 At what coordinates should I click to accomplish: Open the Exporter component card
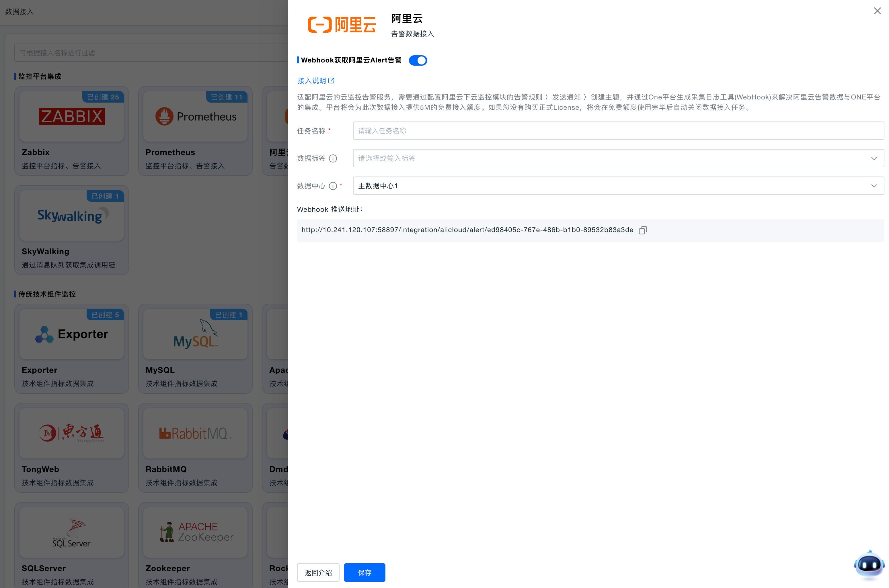[71, 348]
